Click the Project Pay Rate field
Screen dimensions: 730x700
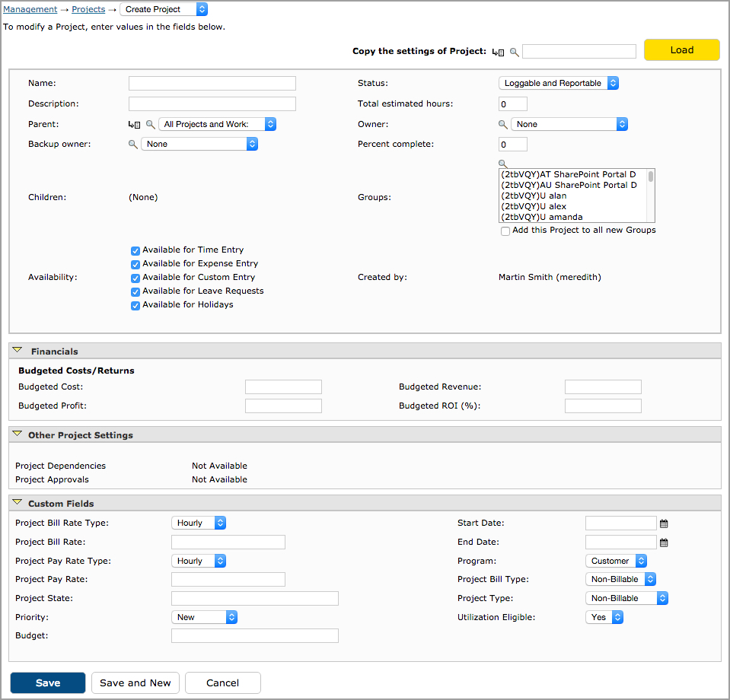pos(228,580)
